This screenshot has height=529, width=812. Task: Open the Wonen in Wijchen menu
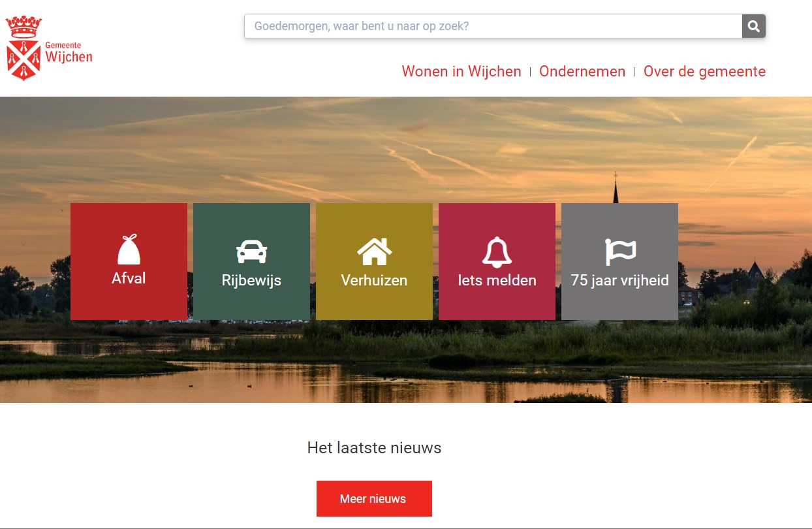click(461, 71)
